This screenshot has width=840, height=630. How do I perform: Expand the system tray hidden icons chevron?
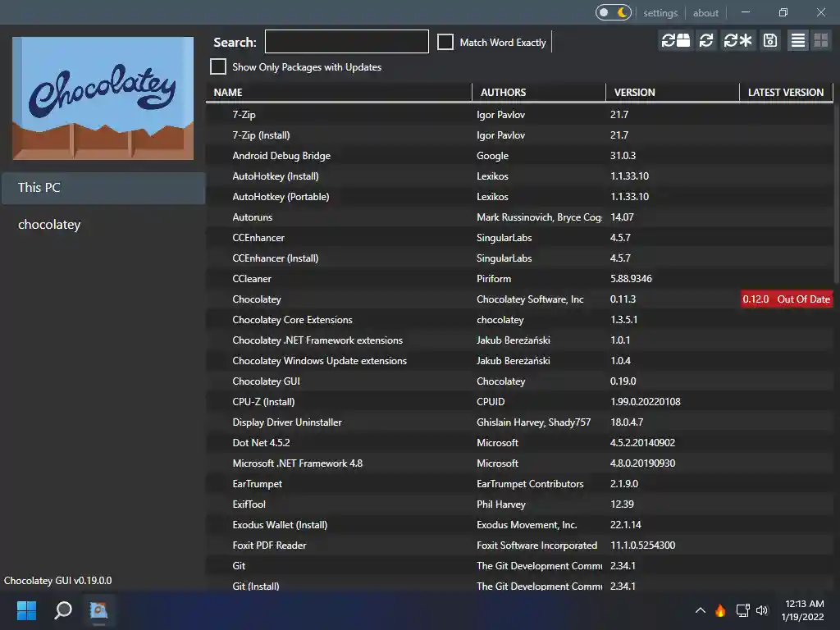tap(700, 610)
